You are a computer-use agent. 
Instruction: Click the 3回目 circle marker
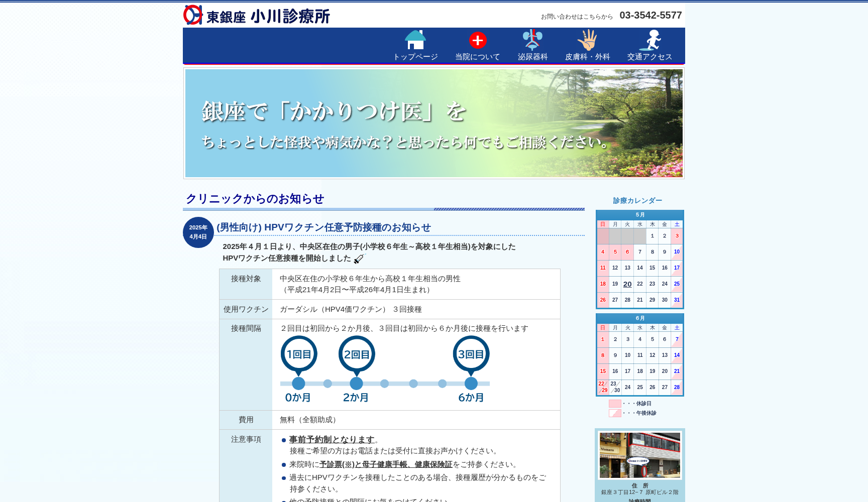click(x=471, y=354)
